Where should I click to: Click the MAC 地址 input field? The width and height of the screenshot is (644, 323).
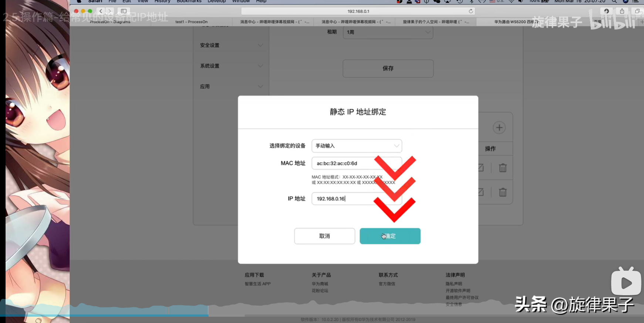tap(344, 163)
